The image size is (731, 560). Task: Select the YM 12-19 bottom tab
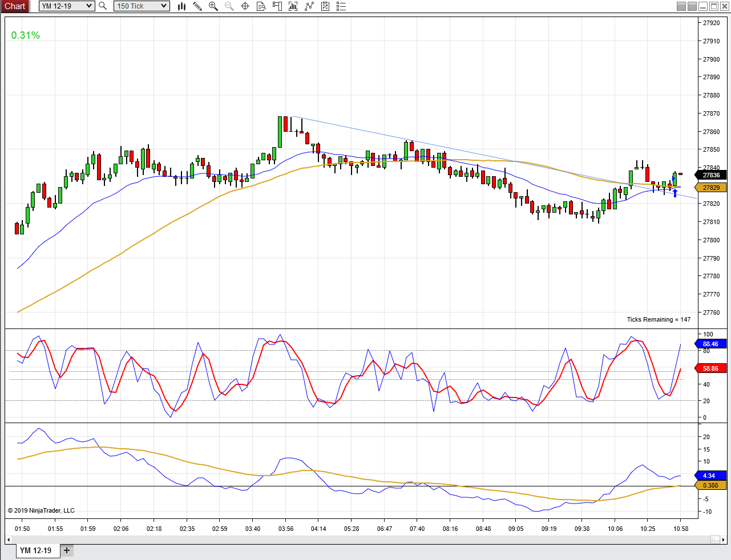(x=35, y=550)
